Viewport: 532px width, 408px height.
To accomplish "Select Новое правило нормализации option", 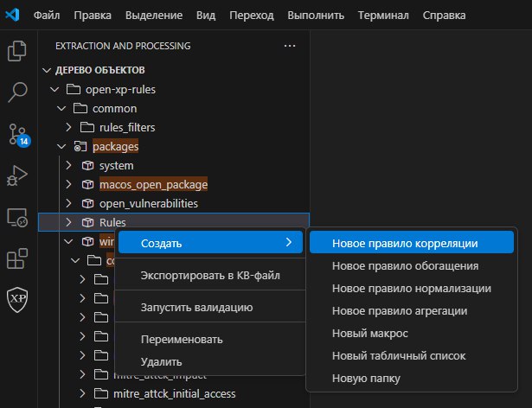I will (412, 288).
